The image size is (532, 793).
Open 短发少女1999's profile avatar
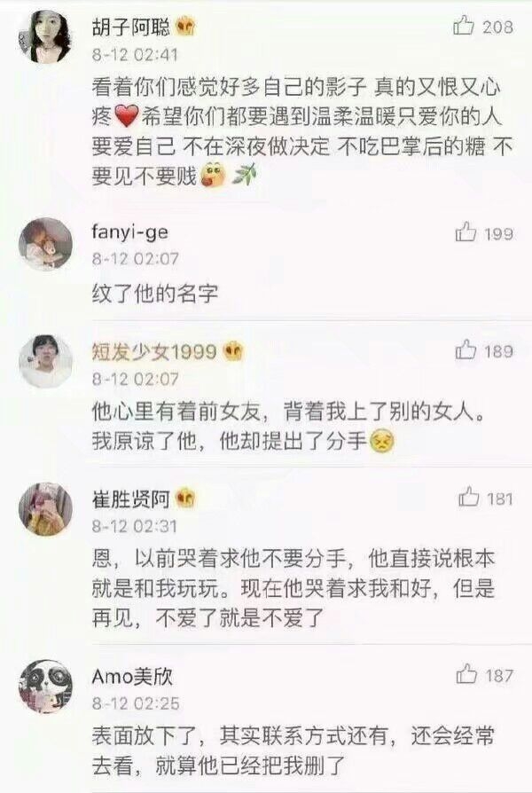45,361
